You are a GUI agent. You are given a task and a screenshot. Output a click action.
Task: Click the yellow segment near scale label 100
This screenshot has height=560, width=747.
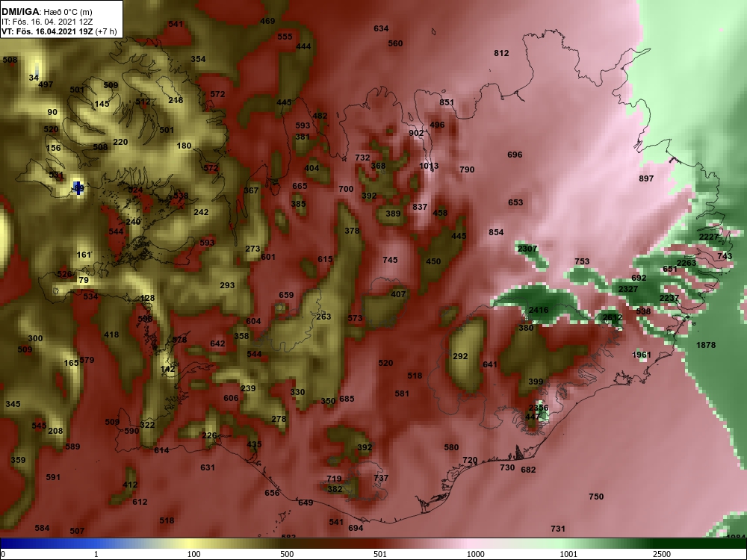190,544
